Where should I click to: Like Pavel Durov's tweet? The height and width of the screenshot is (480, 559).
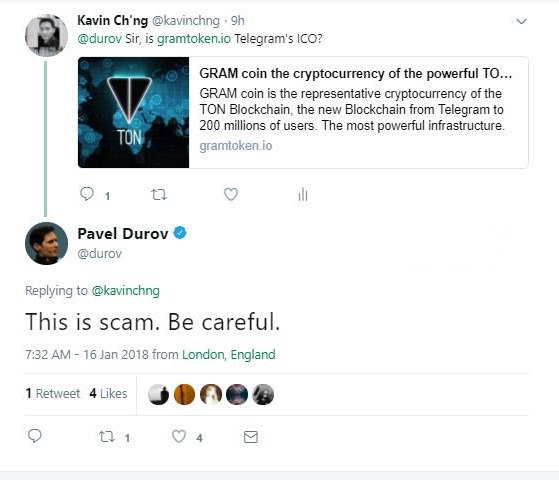(x=179, y=436)
